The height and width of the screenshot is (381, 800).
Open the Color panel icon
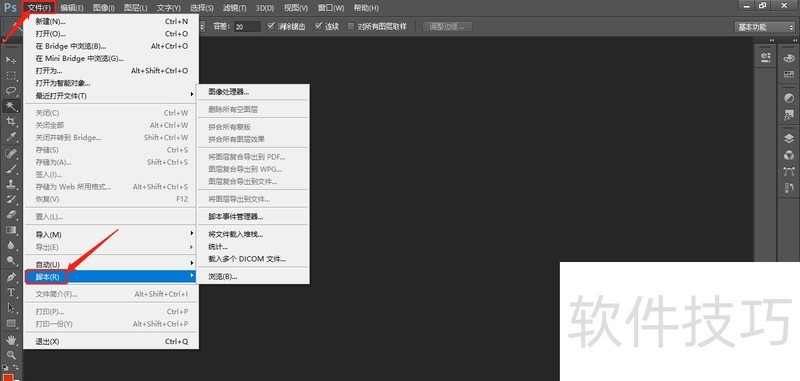[789, 58]
